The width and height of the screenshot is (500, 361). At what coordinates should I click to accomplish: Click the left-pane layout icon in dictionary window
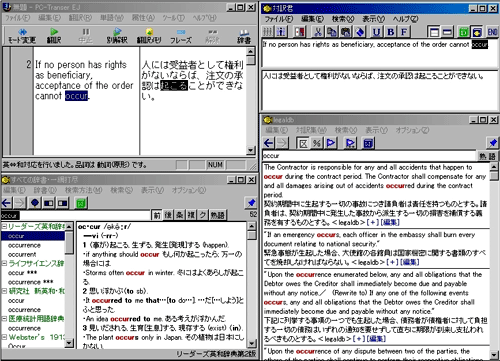pyautogui.click(x=49, y=203)
